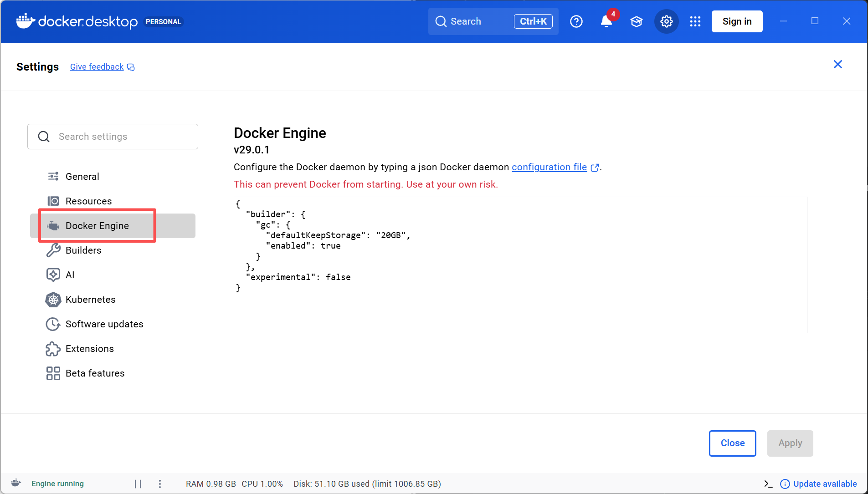The image size is (868, 494).
Task: Click the General sliders icon
Action: click(53, 176)
